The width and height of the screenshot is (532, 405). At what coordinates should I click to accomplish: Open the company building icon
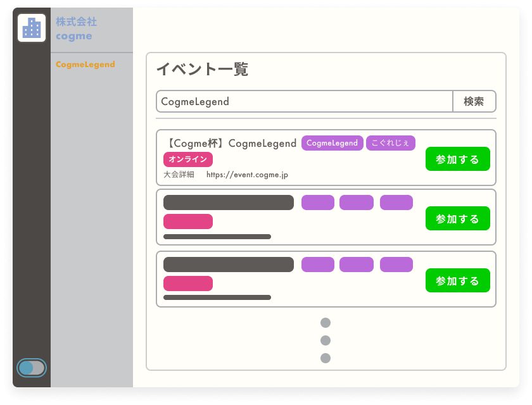[32, 28]
